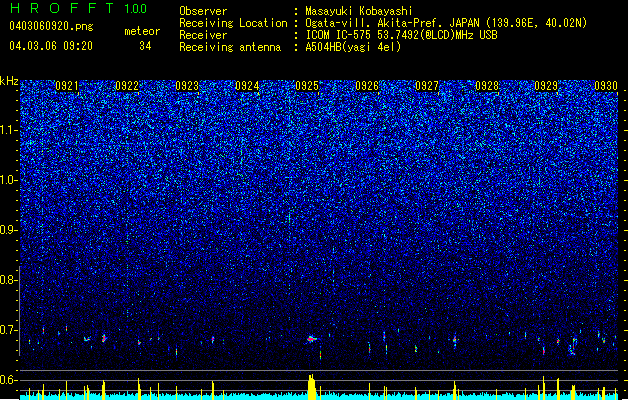
Task: Click the HROFFT 1.0.0 title text
Action: 79,8
